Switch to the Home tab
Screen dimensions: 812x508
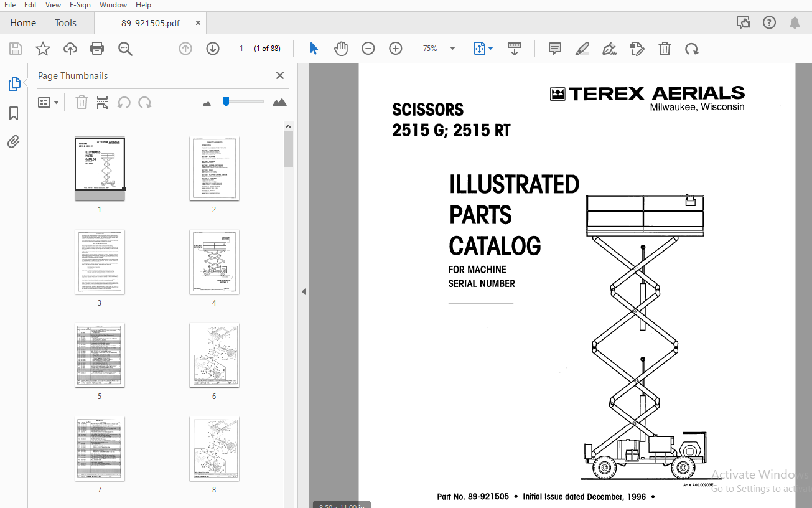point(23,23)
